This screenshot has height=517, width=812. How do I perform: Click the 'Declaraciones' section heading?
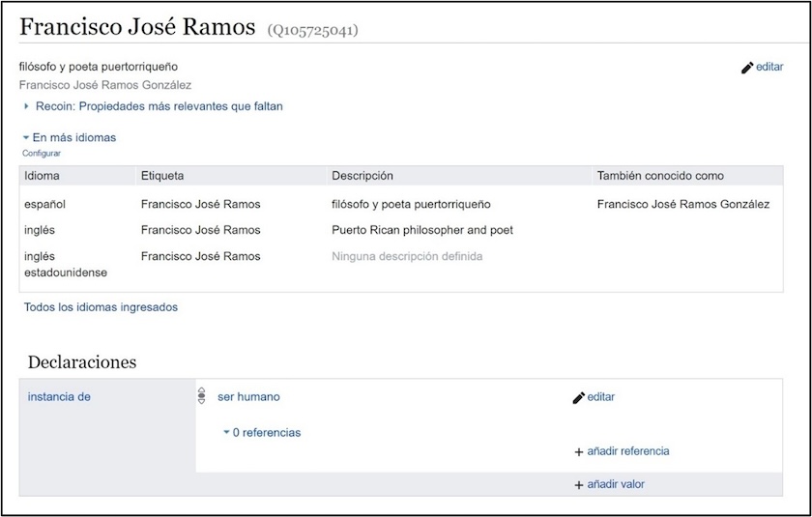(x=82, y=362)
